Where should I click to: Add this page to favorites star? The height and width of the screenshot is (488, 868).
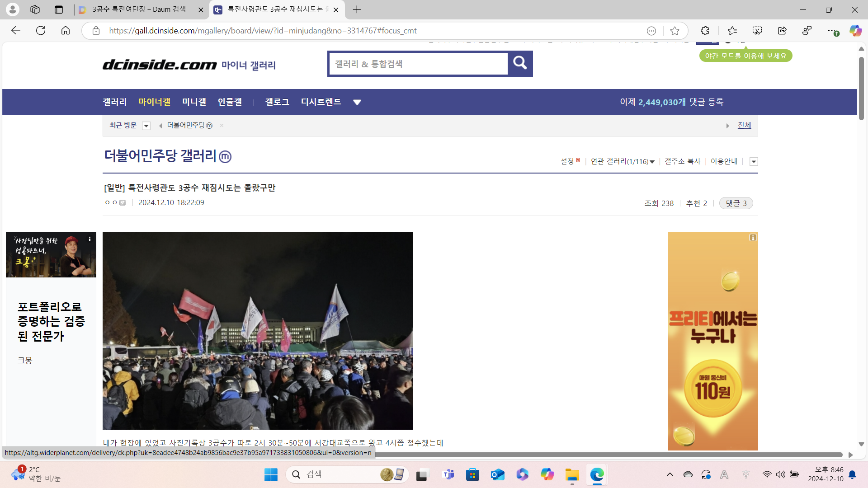click(675, 31)
